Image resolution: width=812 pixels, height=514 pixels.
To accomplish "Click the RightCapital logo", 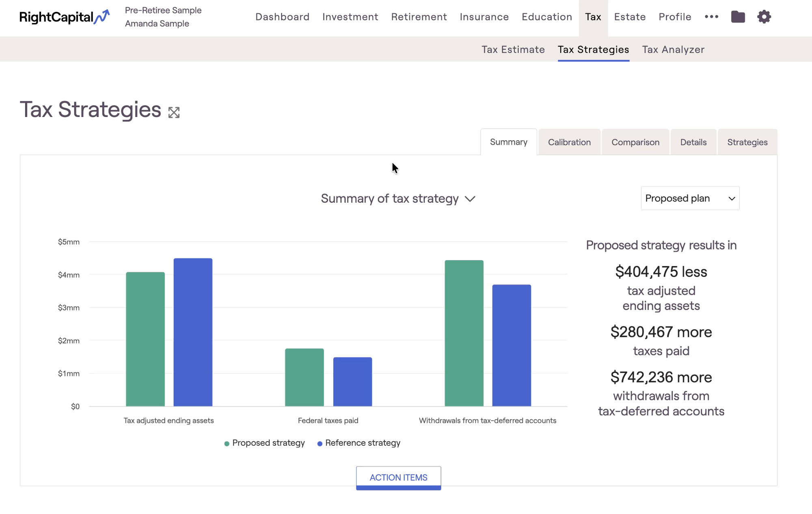I will click(65, 17).
